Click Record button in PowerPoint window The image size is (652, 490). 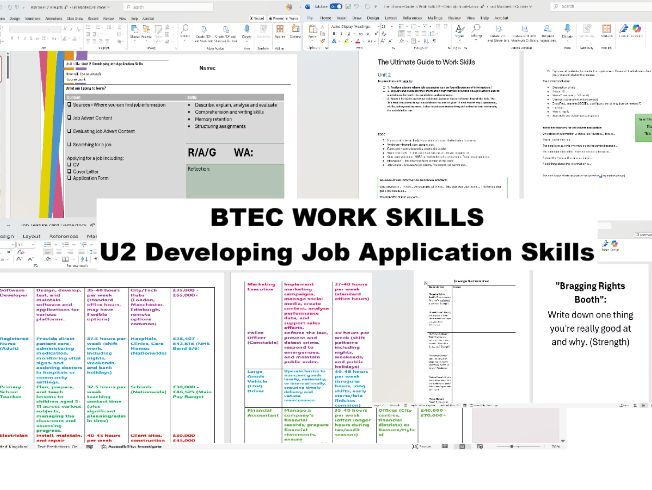click(257, 18)
